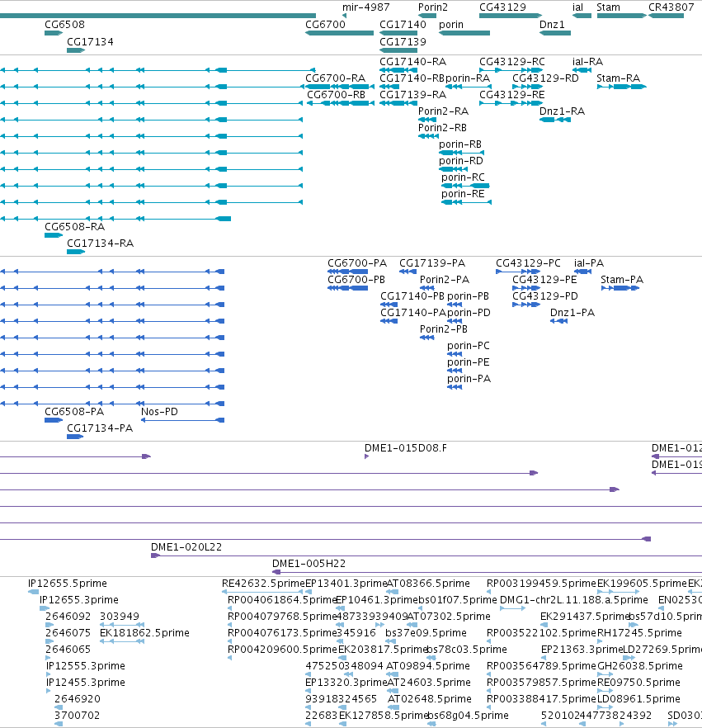The image size is (702, 728).
Task: Open the EST IP12655.3prime
Action: tap(79, 600)
